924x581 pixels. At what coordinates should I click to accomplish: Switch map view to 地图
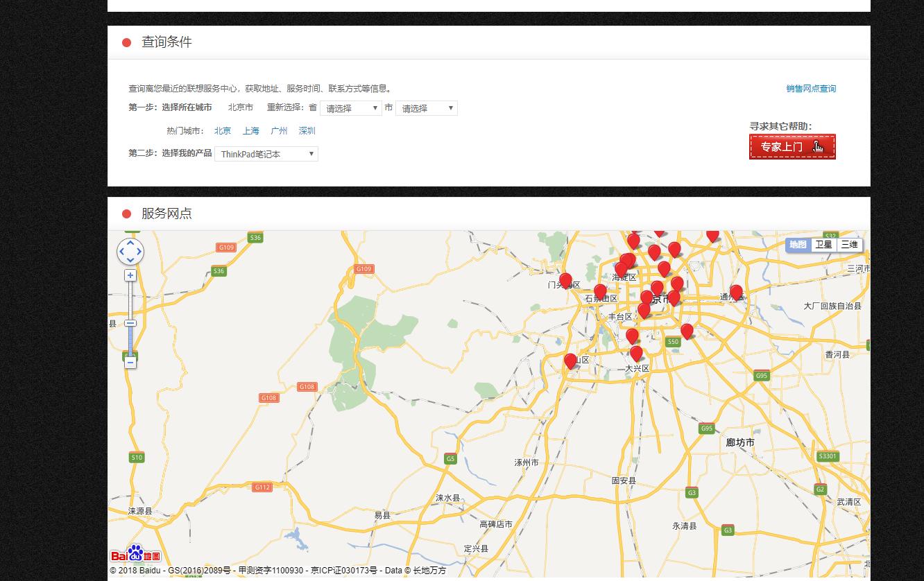tap(798, 245)
